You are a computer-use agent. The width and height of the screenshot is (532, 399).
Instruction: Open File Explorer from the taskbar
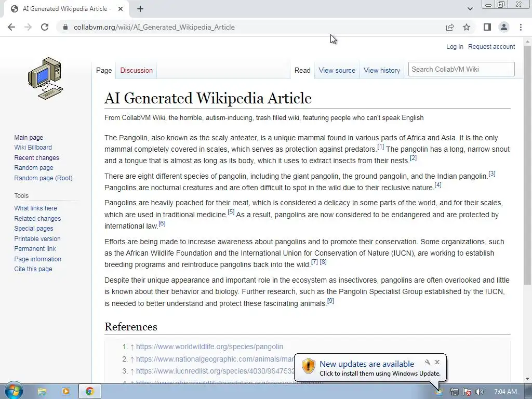[x=42, y=392]
